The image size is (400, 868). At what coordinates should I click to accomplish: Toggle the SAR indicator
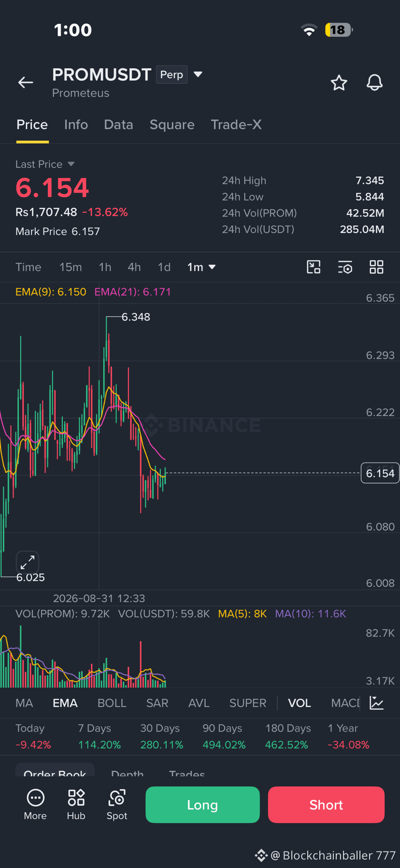click(157, 703)
